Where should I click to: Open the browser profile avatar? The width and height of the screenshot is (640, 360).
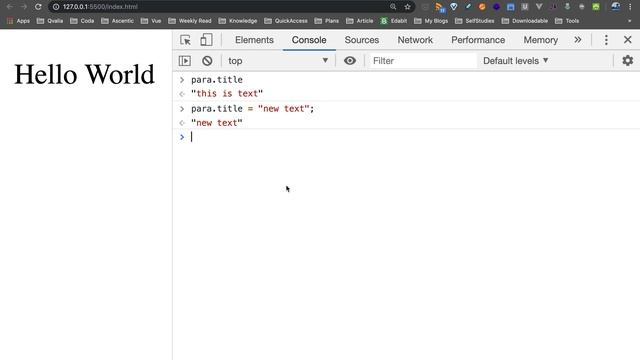click(616, 7)
